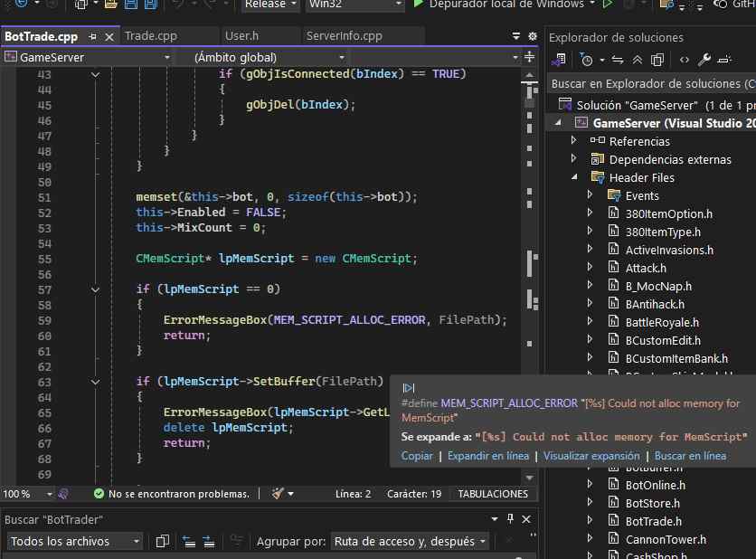Click the green no-problems check icon
This screenshot has width=756, height=559.
[x=99, y=493]
